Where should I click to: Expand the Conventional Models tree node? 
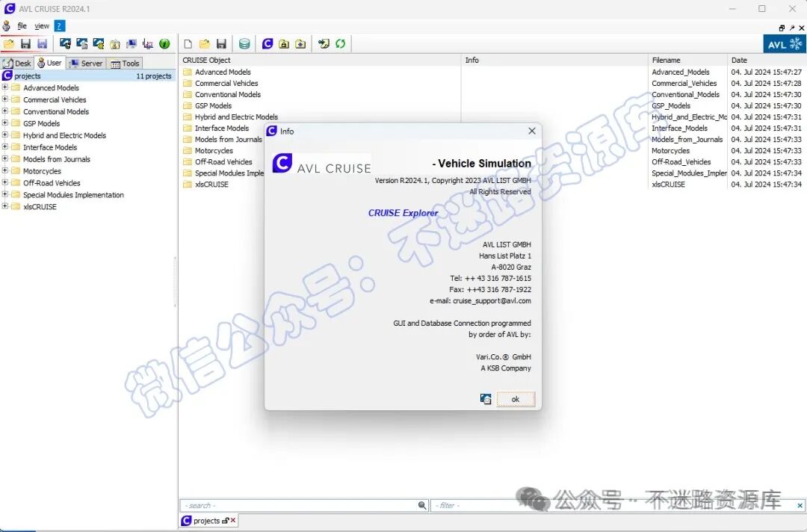(5, 111)
